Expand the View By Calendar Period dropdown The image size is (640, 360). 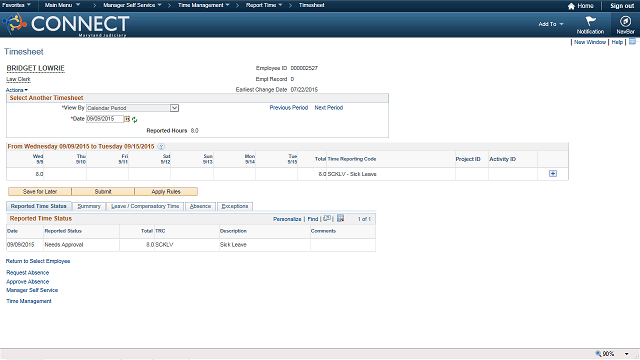[174, 108]
